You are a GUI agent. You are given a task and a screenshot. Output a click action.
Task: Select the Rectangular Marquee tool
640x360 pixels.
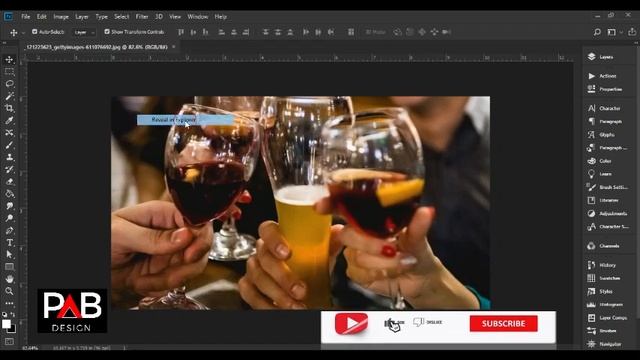coord(9,72)
